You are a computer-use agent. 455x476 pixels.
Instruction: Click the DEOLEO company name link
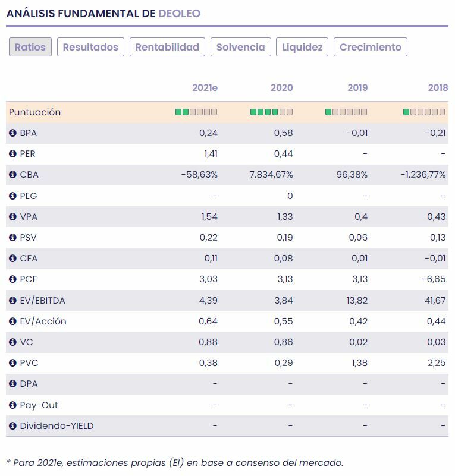coord(179,13)
